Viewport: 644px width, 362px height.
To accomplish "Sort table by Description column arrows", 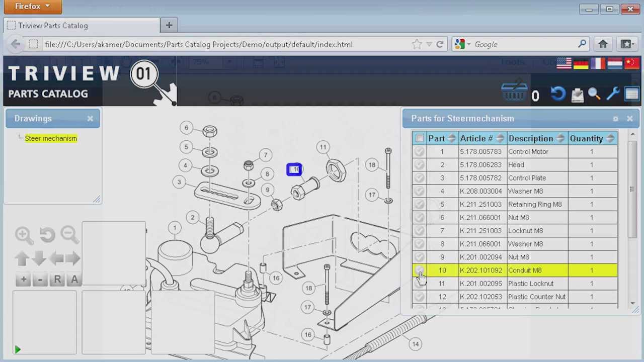I will click(x=560, y=138).
